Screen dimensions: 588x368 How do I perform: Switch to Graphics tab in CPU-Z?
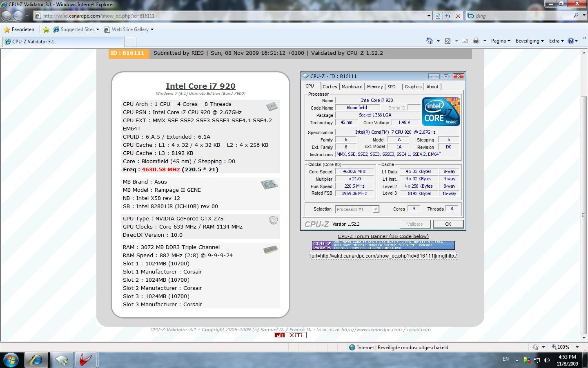(413, 87)
